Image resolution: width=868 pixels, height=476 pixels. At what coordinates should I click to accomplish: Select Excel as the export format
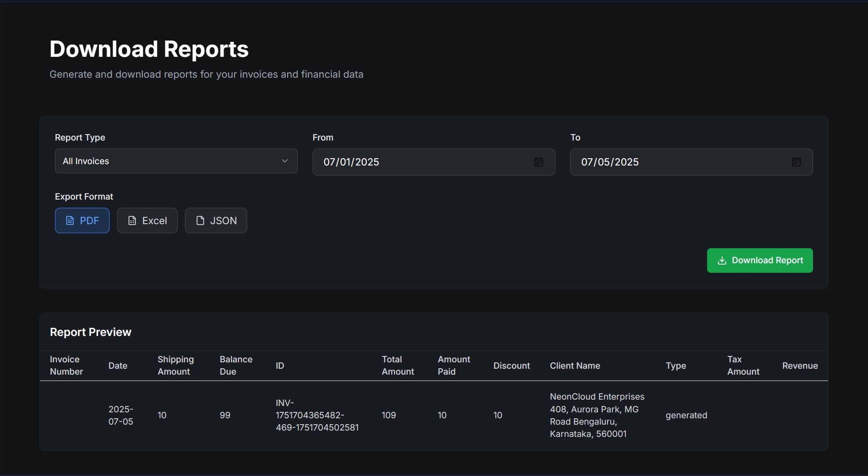147,220
